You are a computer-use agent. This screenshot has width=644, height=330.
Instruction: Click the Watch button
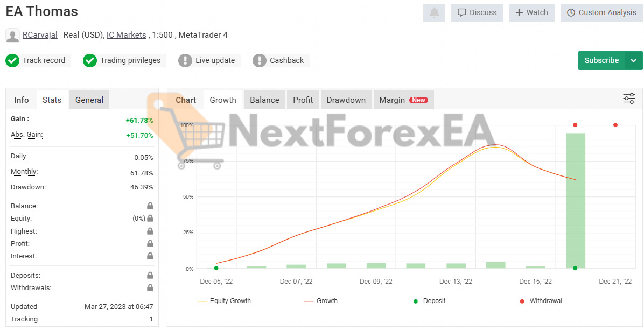pyautogui.click(x=531, y=13)
